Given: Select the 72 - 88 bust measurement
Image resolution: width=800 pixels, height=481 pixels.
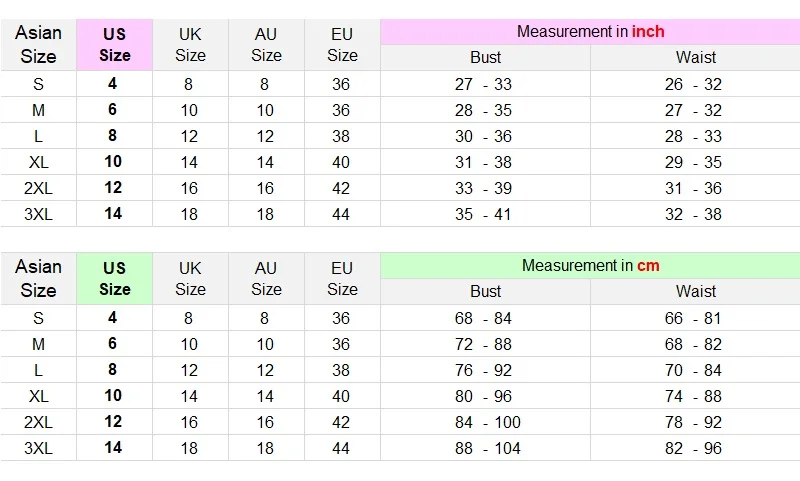Looking at the screenshot, I should 485,344.
